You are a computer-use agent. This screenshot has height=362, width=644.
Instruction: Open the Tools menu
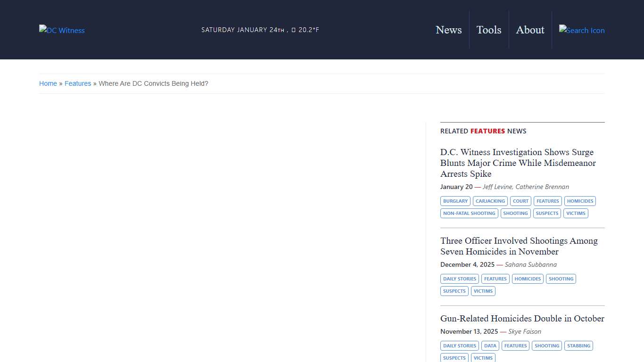click(488, 30)
